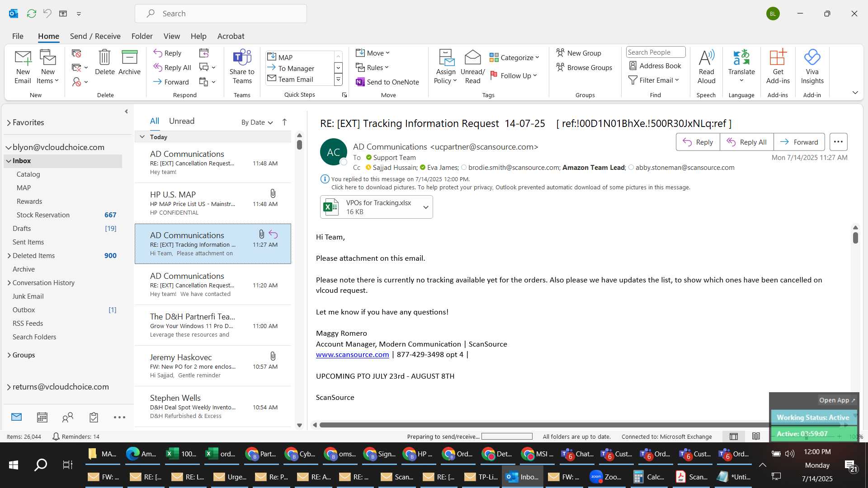Click New Group icon

579,53
